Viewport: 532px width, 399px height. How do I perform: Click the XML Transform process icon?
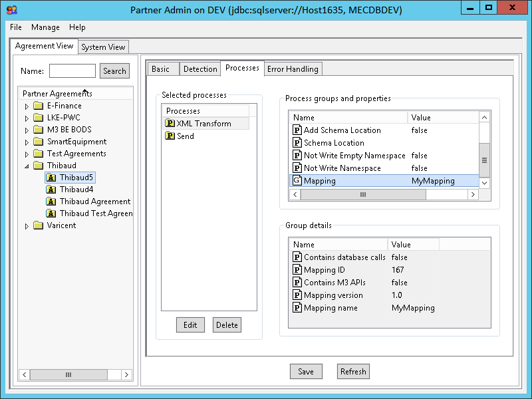click(x=170, y=124)
